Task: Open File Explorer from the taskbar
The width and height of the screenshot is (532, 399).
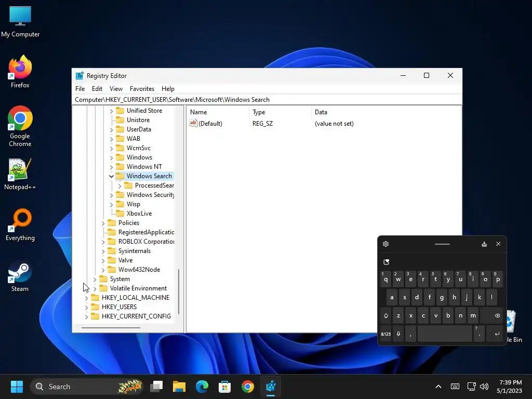Action: tap(179, 387)
